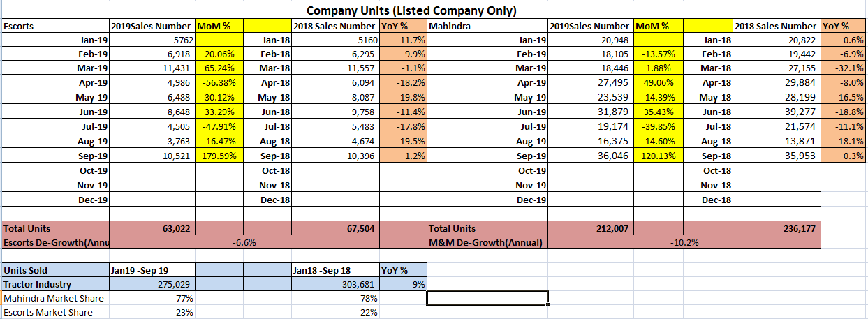Click the -6.6% Escorts de-growth cell
This screenshot has height=319, width=868.
click(x=243, y=242)
